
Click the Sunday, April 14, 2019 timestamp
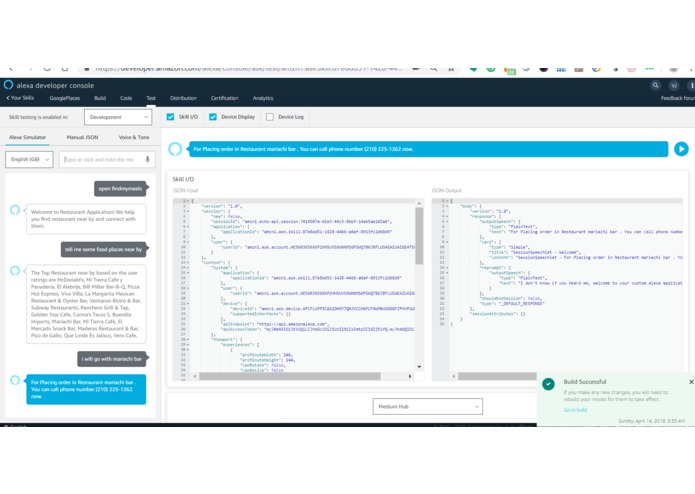(652, 421)
